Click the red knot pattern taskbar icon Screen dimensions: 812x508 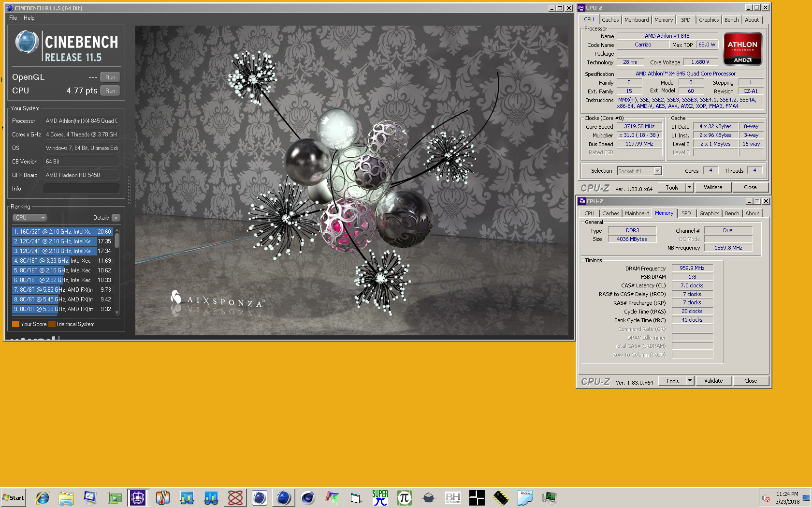coord(235,497)
